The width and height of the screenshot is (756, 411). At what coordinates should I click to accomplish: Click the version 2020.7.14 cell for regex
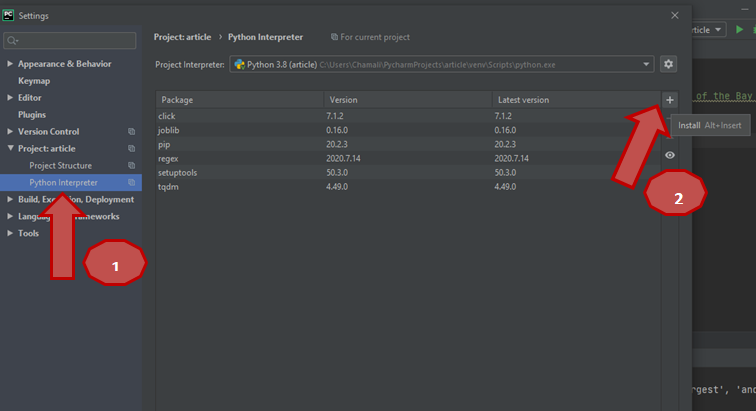(x=343, y=158)
